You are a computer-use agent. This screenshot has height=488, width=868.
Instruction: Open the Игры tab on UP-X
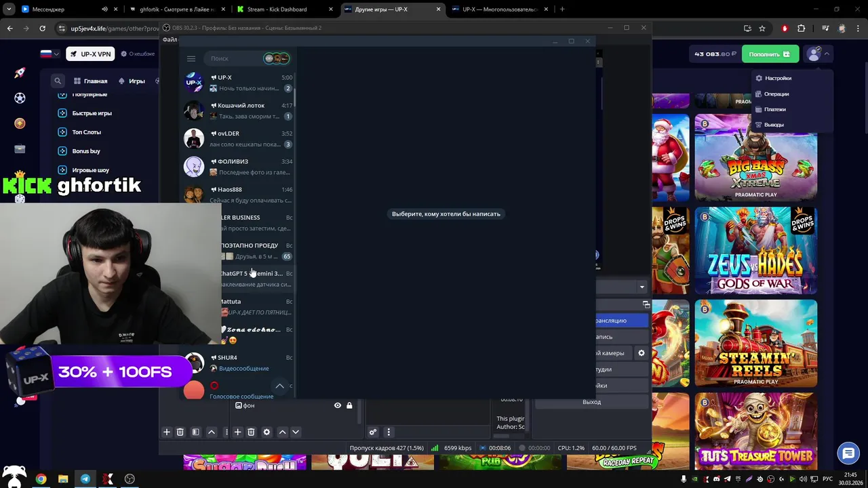point(132,81)
